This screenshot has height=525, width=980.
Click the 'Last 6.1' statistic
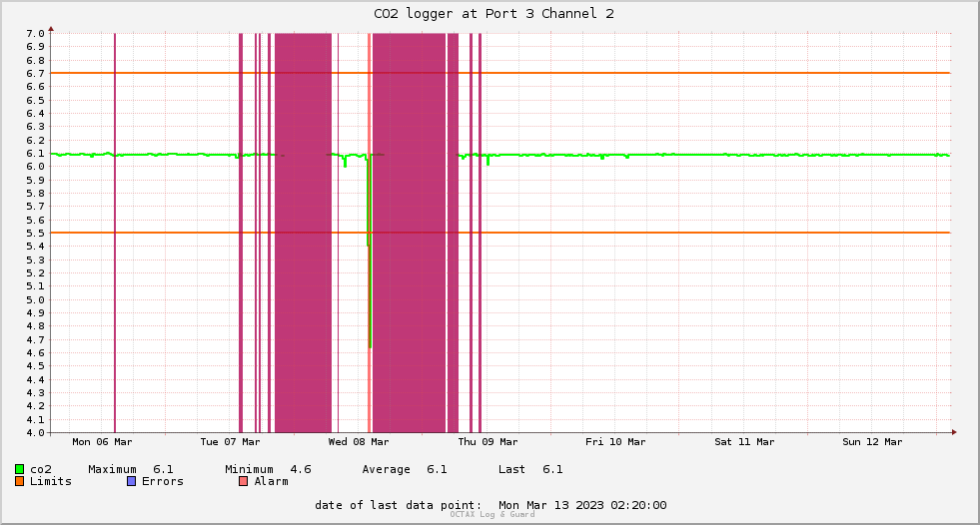click(x=530, y=469)
